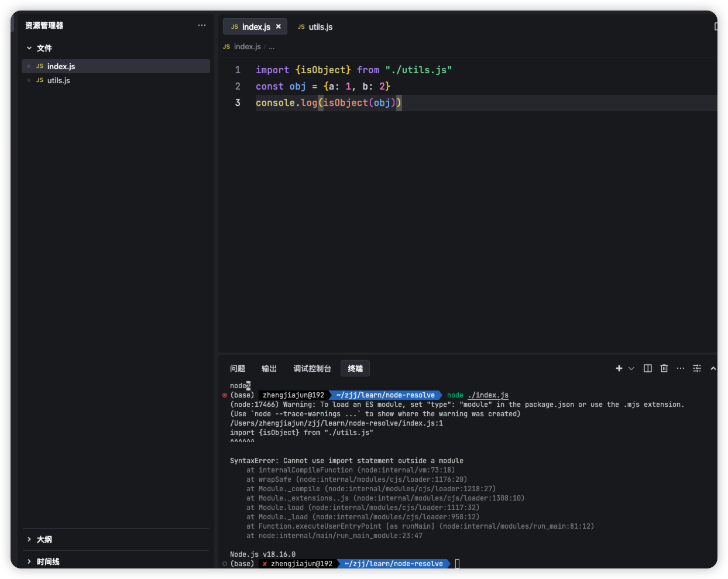The height and width of the screenshot is (579, 728).
Task: Click the index.js breadcrumb item
Action: pos(247,46)
